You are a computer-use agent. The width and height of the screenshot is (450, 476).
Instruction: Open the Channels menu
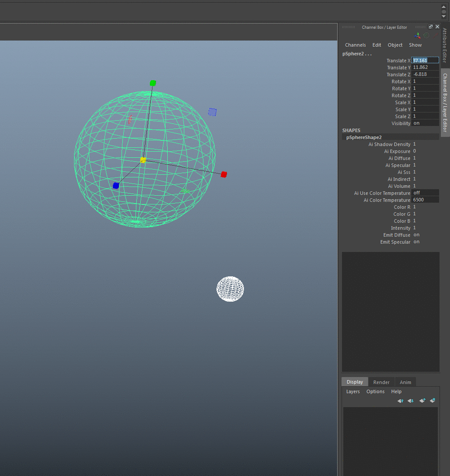[355, 45]
